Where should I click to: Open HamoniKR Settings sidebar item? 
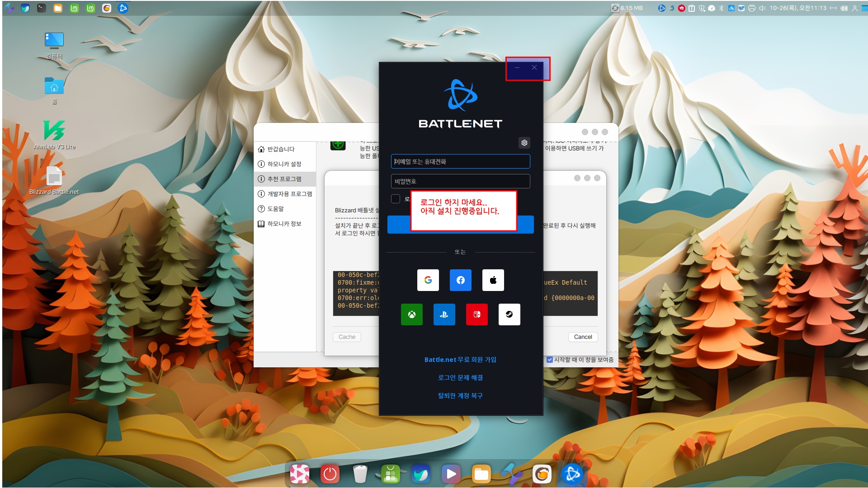click(284, 164)
